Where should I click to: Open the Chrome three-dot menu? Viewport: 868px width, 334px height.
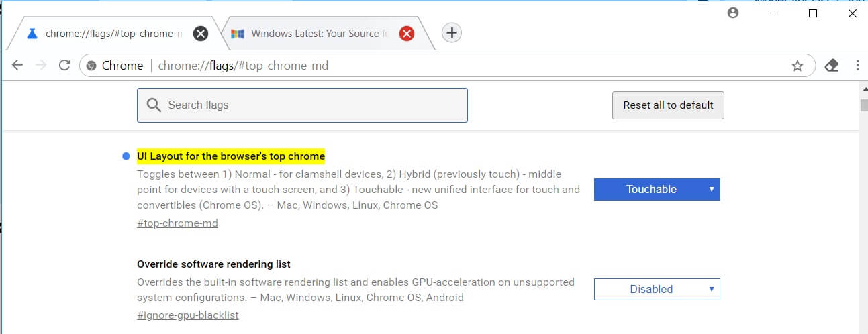click(x=858, y=65)
